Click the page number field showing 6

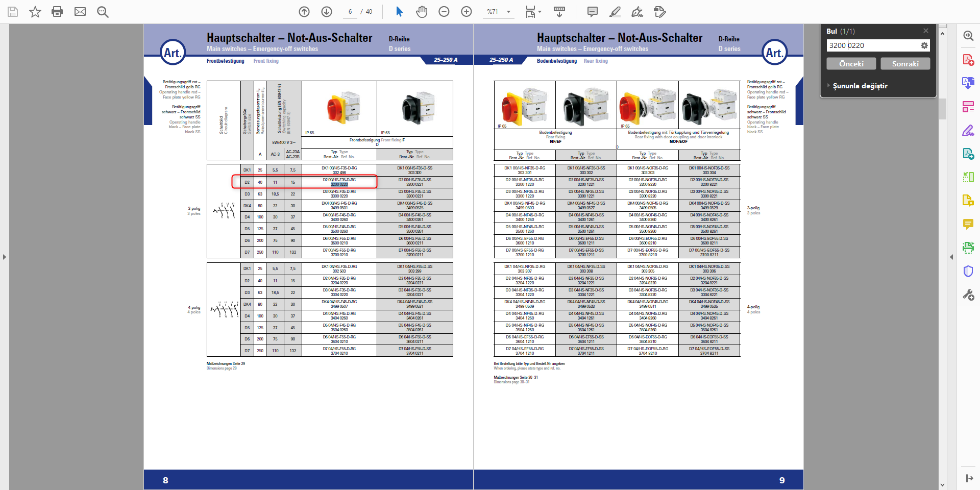tap(350, 12)
